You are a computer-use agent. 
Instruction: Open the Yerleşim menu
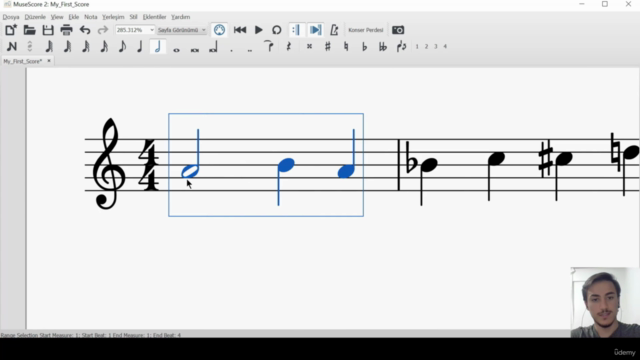(x=113, y=17)
